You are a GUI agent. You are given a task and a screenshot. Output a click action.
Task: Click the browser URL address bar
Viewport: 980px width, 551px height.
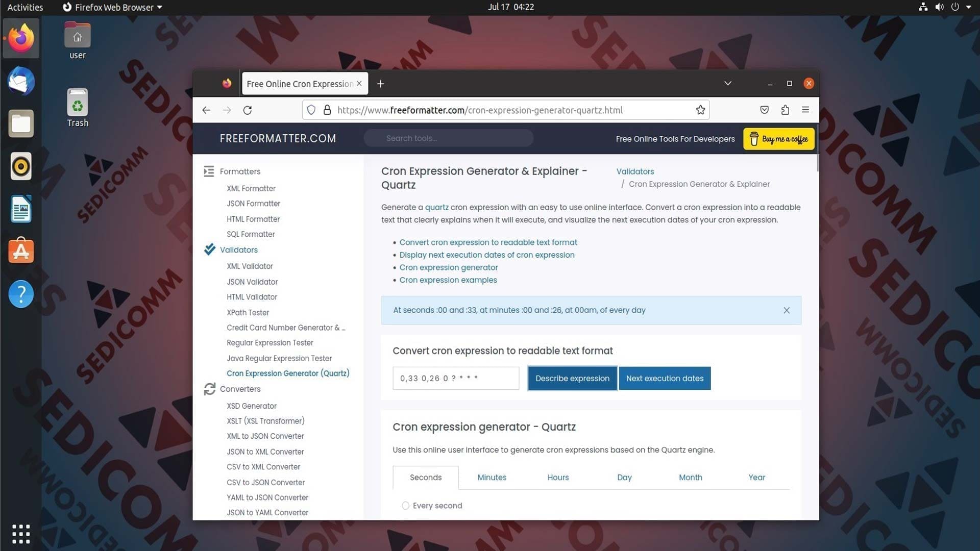[x=505, y=110]
